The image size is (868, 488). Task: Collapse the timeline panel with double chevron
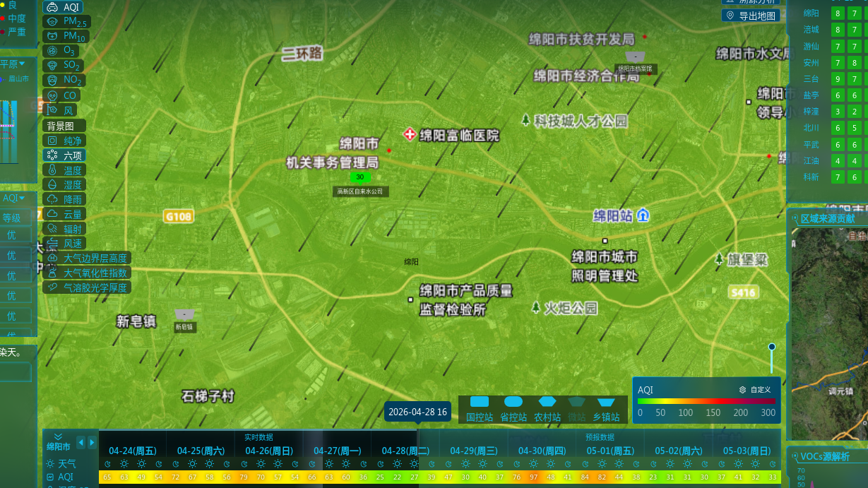[58, 436]
